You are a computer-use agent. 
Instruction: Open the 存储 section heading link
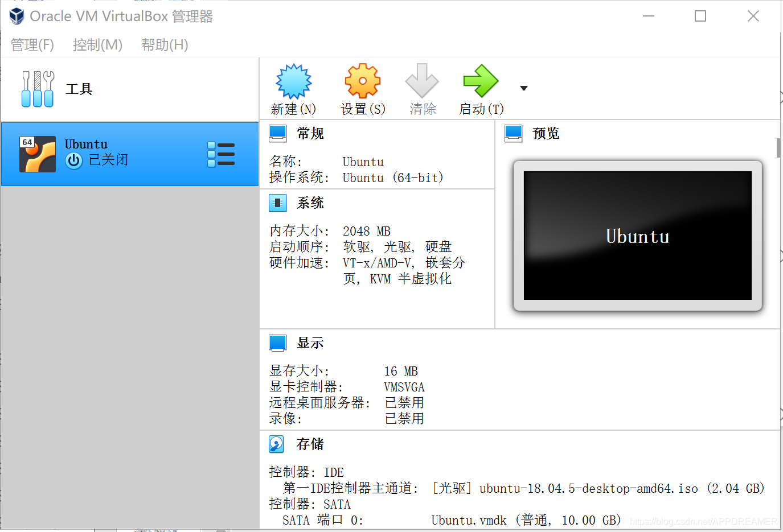pyautogui.click(x=310, y=444)
